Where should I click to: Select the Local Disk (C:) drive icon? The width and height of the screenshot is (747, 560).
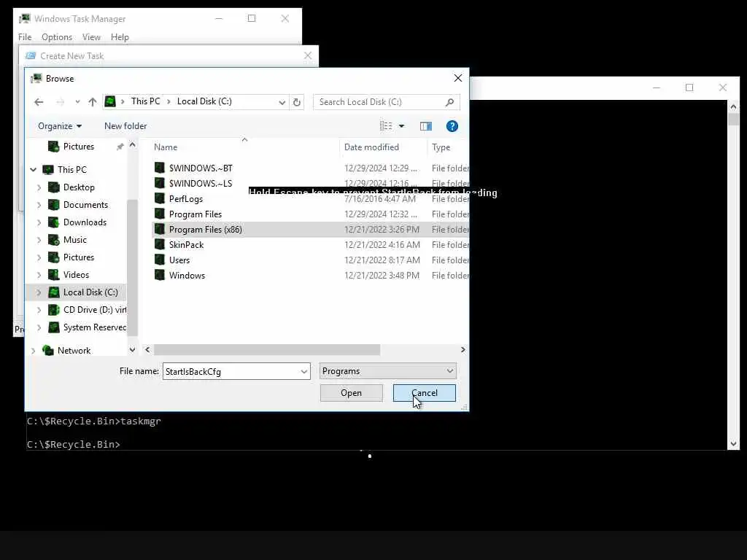coord(54,292)
